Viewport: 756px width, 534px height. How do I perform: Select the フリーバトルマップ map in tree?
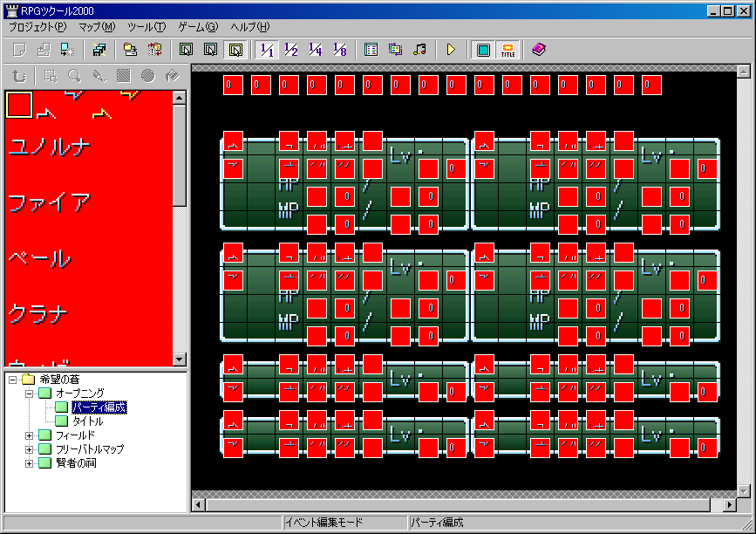90,449
